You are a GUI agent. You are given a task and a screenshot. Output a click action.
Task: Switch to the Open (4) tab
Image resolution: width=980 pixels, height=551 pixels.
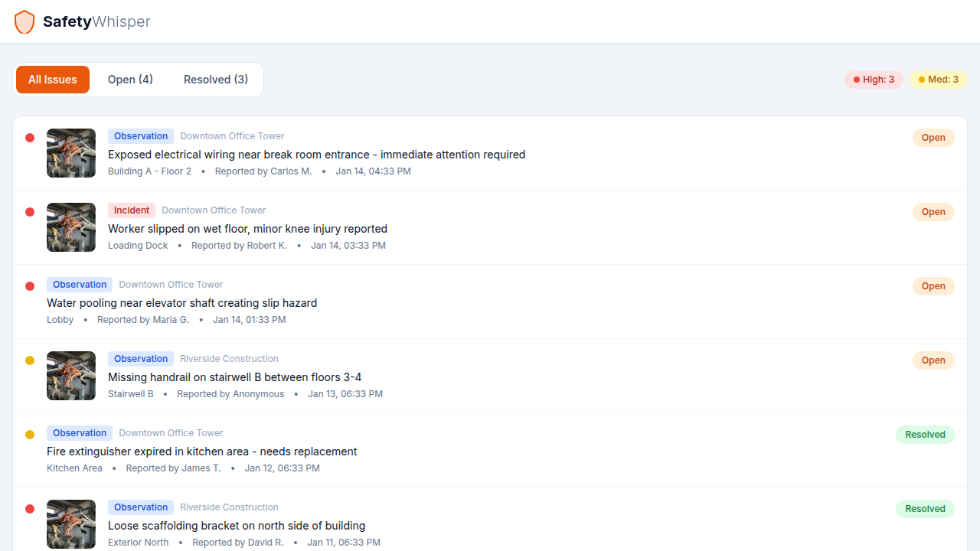(130, 80)
